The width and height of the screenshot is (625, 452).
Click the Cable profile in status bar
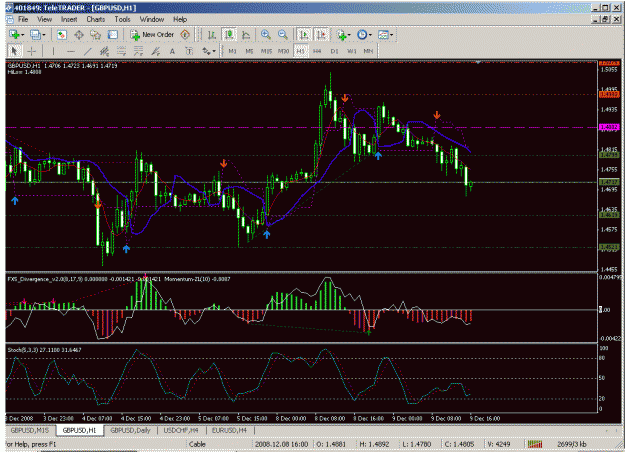(197, 444)
